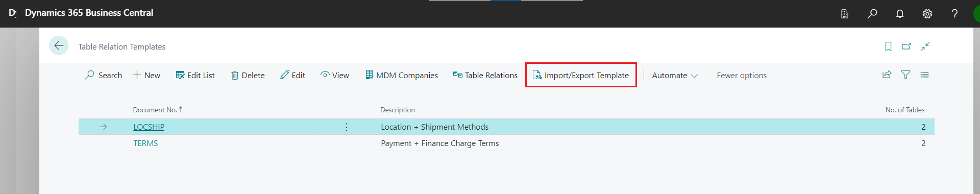
Task: Open Table Relations
Action: point(485,75)
